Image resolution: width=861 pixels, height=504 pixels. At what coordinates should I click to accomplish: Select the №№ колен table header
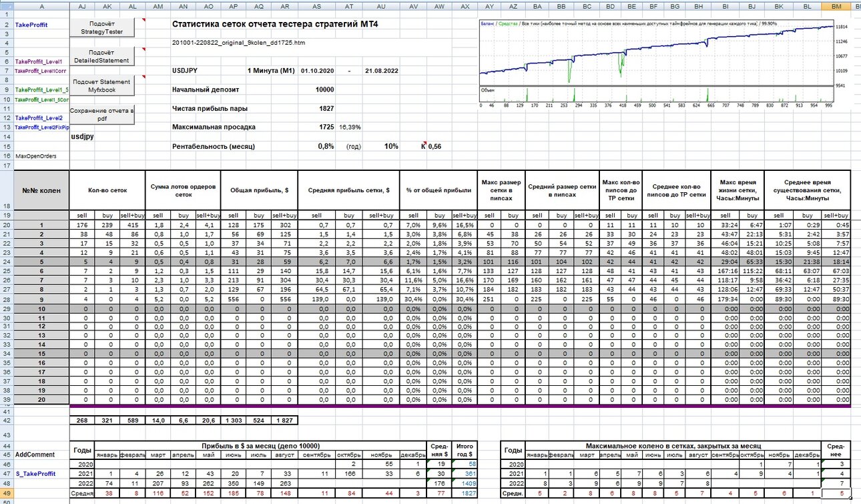tap(41, 190)
